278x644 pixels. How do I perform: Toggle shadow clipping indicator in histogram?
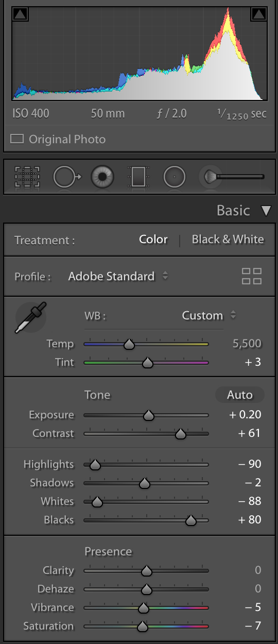click(x=20, y=14)
